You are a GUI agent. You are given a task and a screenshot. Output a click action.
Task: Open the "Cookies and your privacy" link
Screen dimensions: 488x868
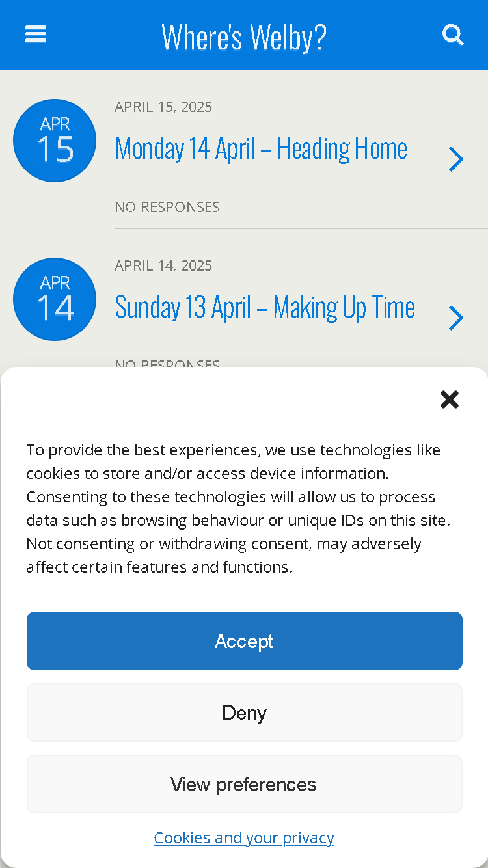tap(244, 837)
